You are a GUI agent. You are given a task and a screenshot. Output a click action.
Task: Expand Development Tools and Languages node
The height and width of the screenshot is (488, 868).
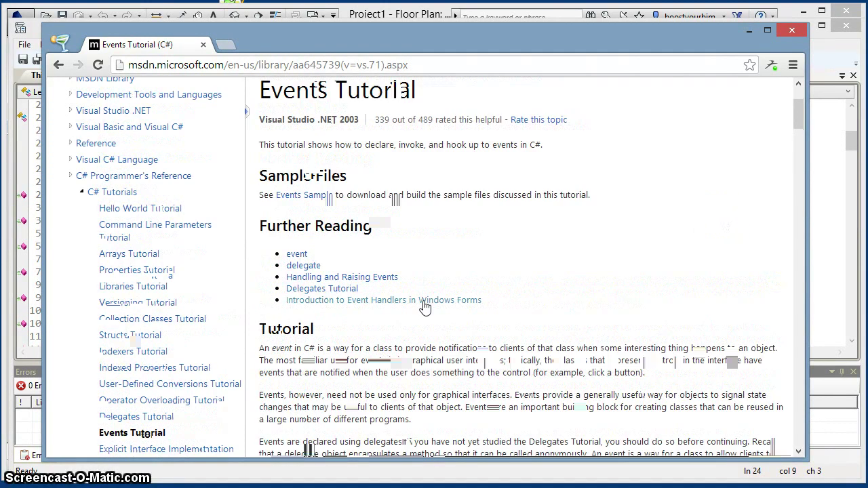tap(70, 94)
